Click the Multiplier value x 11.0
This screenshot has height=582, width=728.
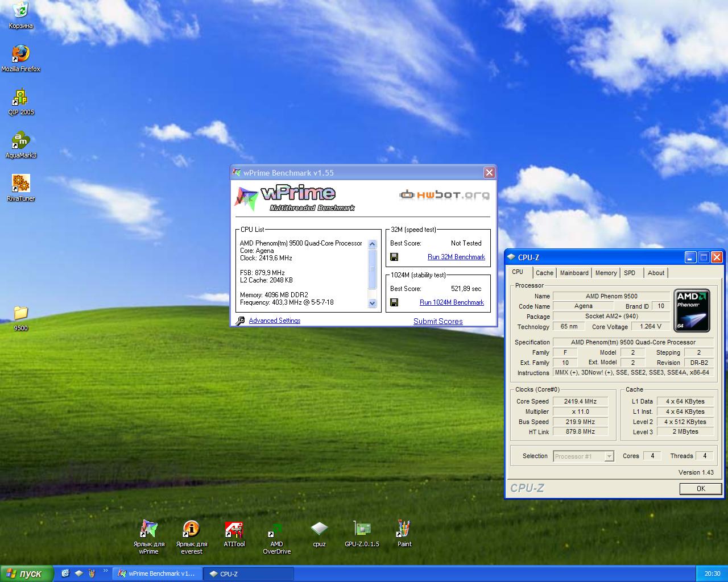pyautogui.click(x=580, y=411)
